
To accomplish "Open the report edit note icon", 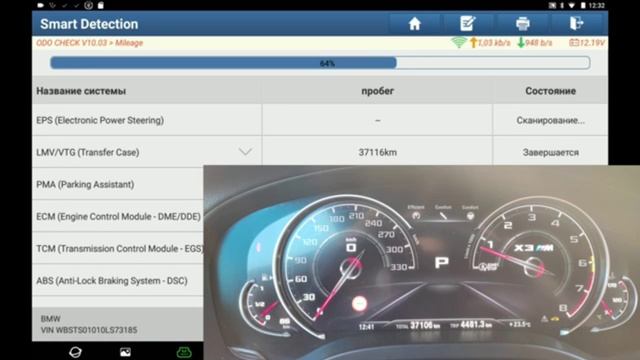I will click(x=467, y=23).
